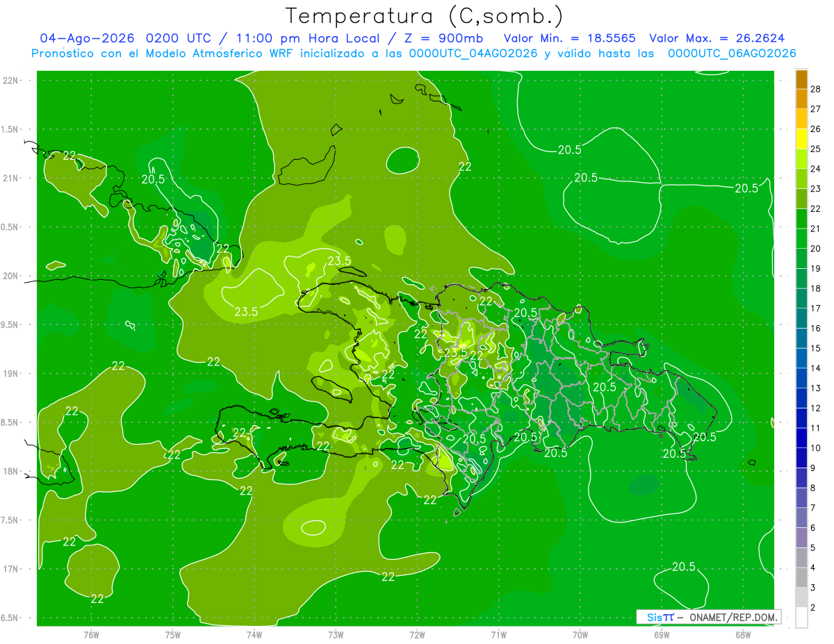This screenshot has width=834, height=644.
Task: Click the color scale label "28"
Action: pyautogui.click(x=816, y=90)
